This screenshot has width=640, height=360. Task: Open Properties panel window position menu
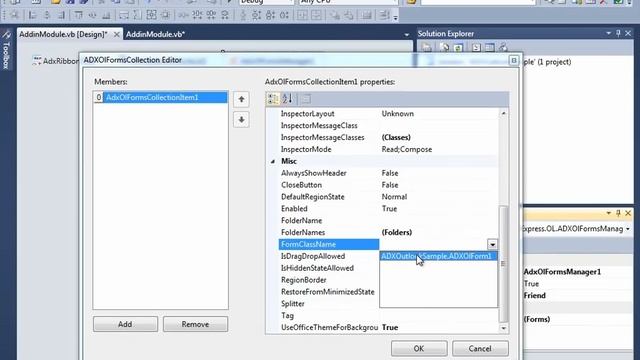tap(608, 213)
